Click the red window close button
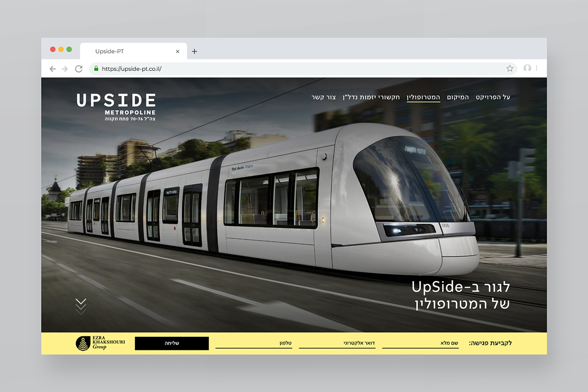 53,49
